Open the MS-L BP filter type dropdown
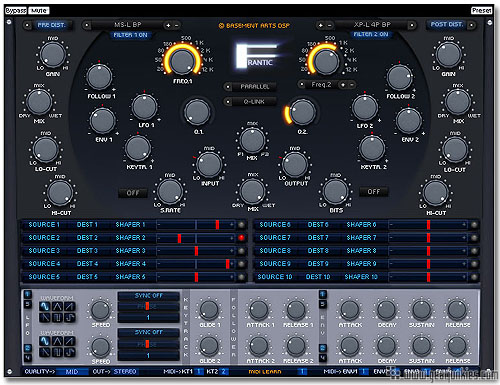 128,25
